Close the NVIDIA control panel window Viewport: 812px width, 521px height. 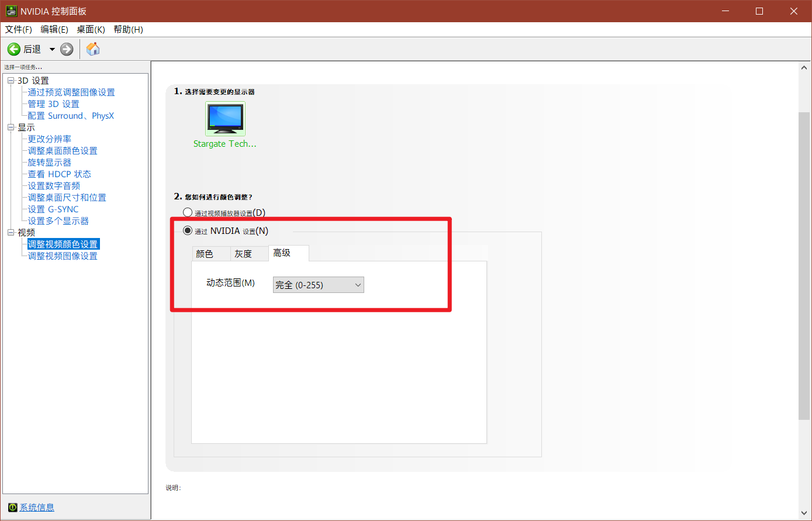click(x=794, y=11)
